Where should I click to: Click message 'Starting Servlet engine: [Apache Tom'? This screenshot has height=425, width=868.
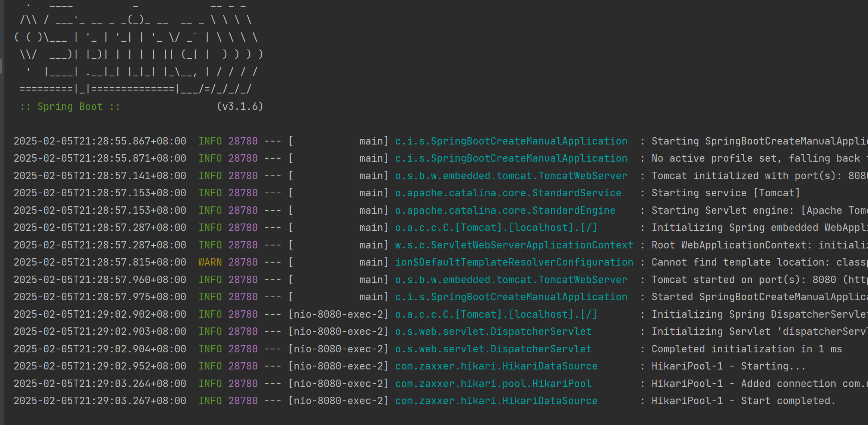tap(760, 210)
